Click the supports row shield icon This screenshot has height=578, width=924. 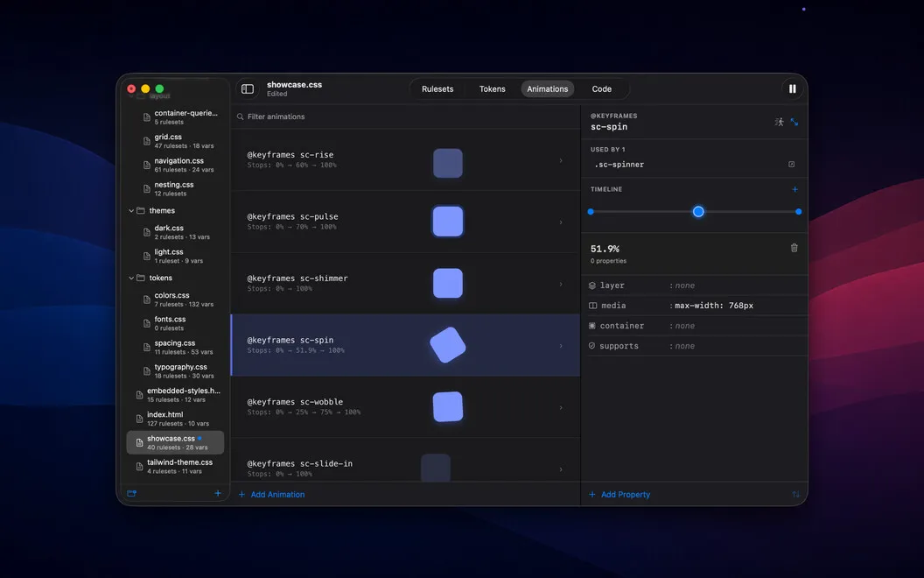(591, 346)
